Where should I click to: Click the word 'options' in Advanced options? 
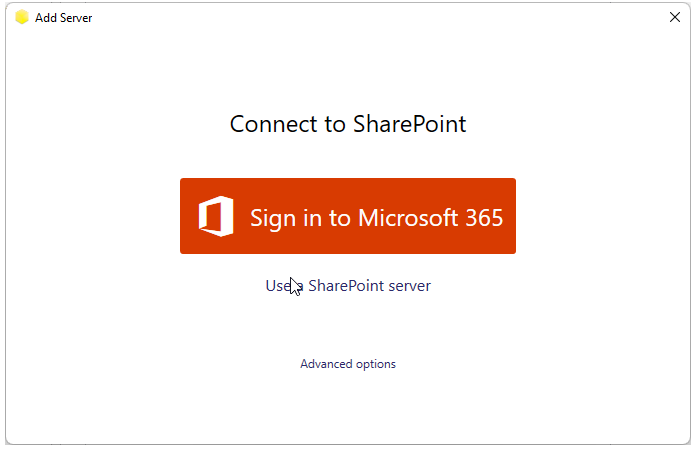(x=376, y=364)
